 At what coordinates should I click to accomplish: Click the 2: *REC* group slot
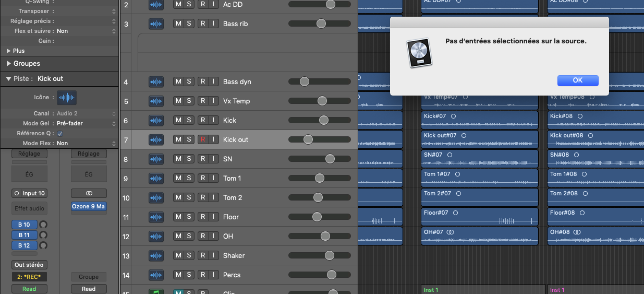(x=29, y=277)
